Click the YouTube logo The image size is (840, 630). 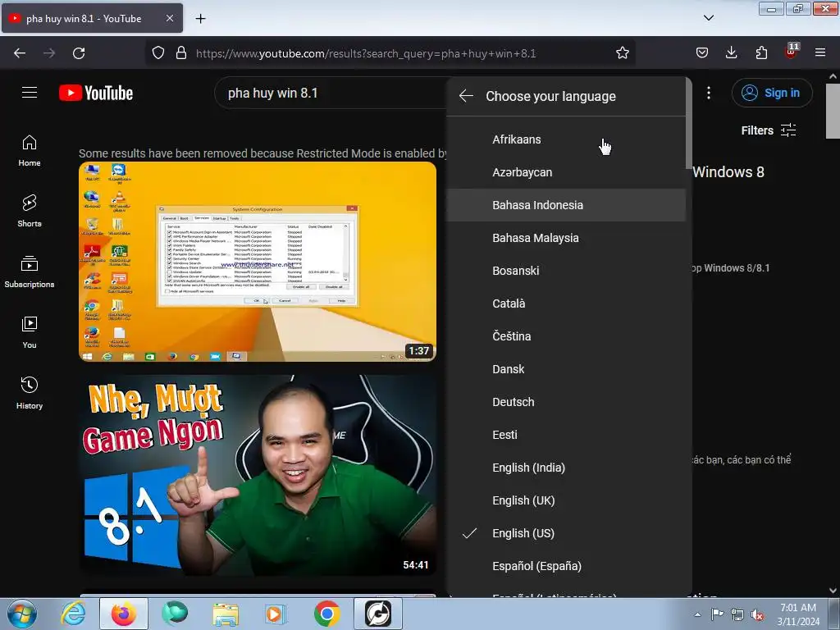pos(96,94)
